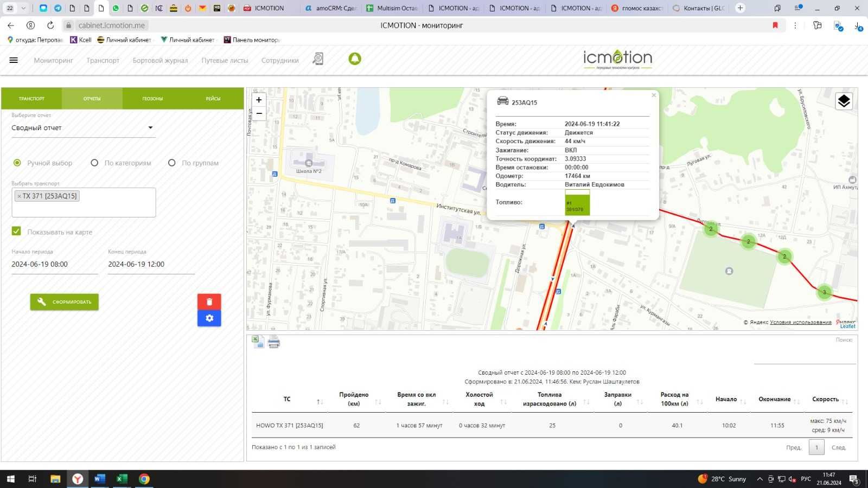The width and height of the screenshot is (868, 488).
Task: Open the Leaflet attribution link
Action: [x=847, y=326]
